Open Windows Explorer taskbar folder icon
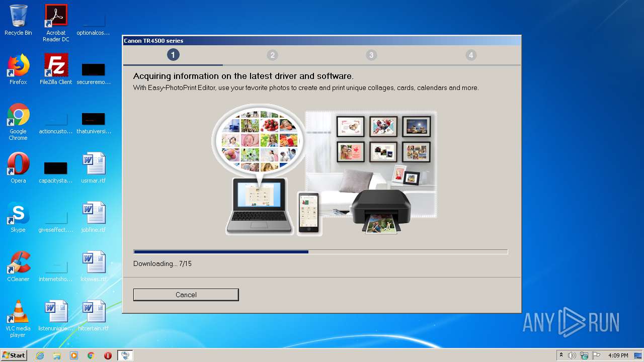This screenshot has height=362, width=644. (x=57, y=355)
